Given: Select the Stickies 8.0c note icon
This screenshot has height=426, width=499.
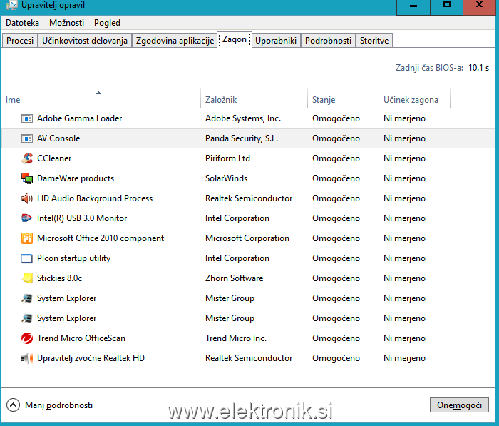Looking at the screenshot, I should pos(27,278).
